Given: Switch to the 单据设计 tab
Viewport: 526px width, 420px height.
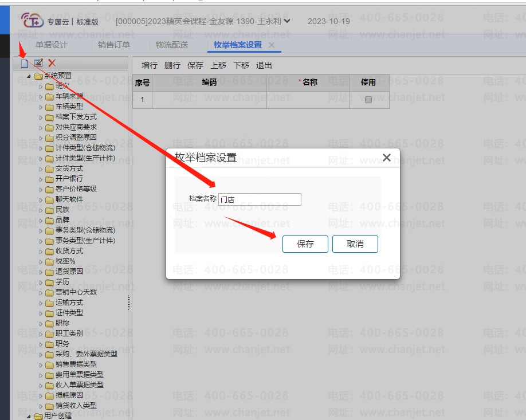Looking at the screenshot, I should (x=52, y=45).
